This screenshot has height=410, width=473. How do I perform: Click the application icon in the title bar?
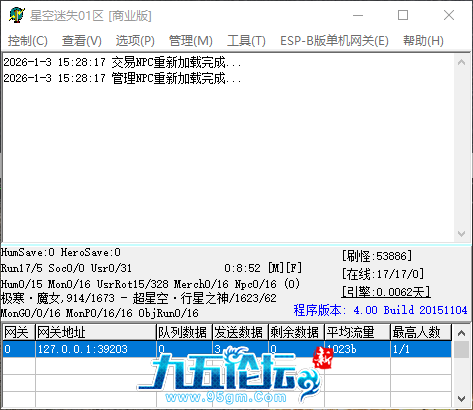click(x=17, y=15)
